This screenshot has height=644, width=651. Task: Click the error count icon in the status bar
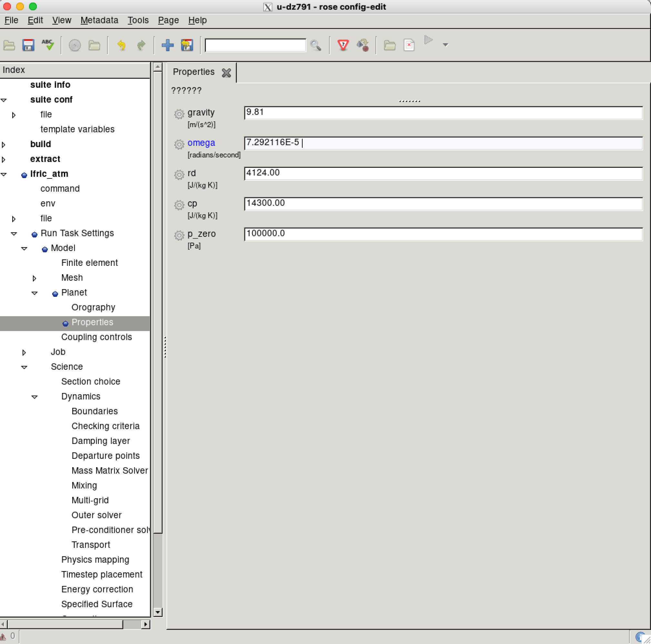3,637
